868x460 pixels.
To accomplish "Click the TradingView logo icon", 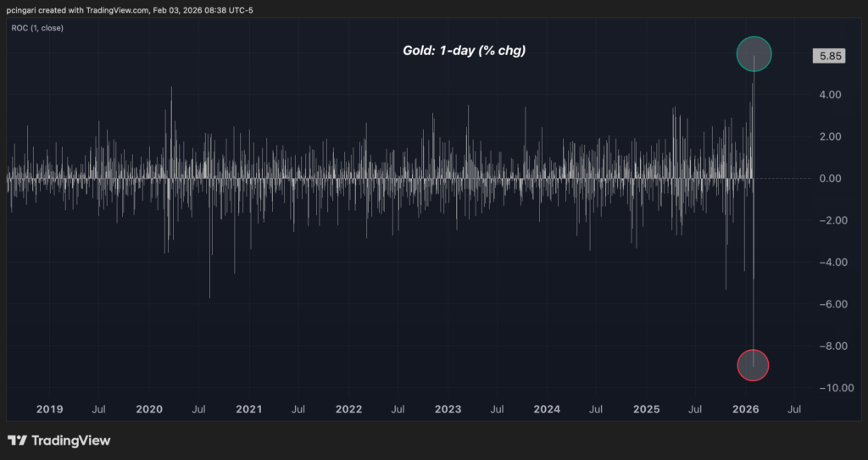I will coord(17,441).
